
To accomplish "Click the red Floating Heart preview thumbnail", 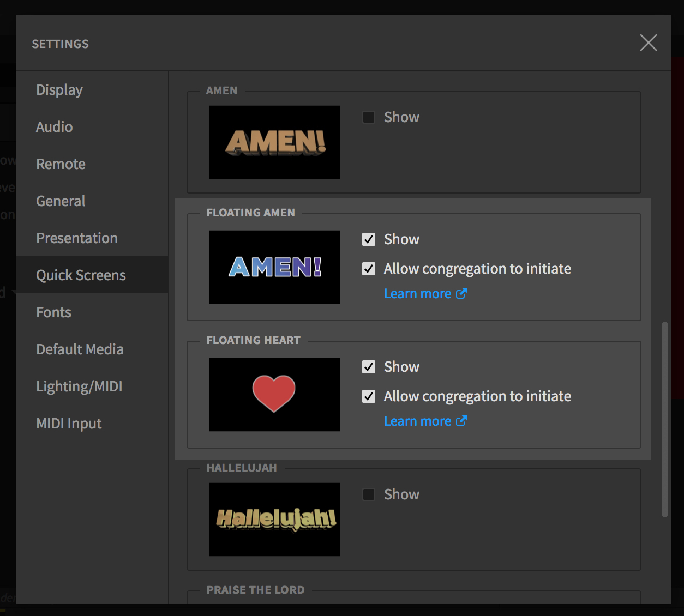I will click(x=275, y=395).
